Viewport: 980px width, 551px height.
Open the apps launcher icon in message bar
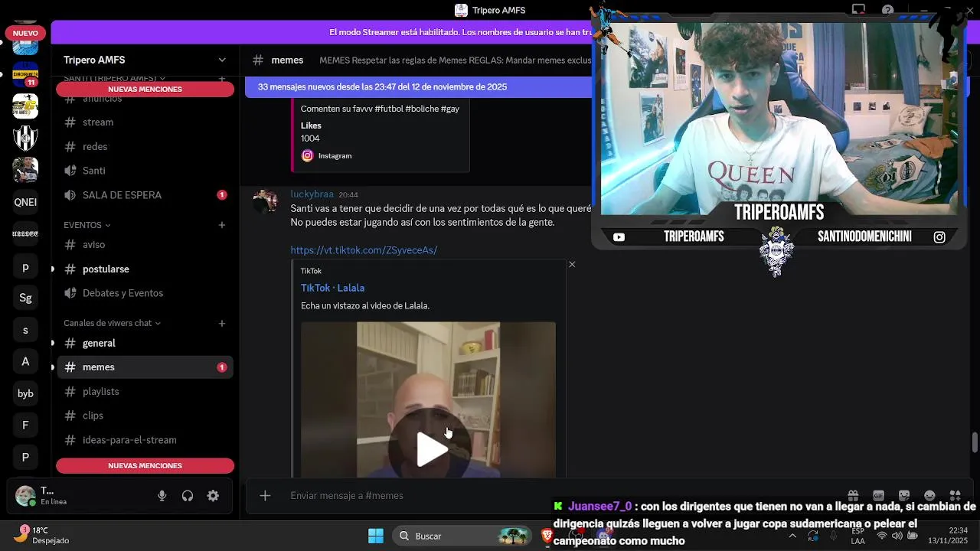[955, 495]
